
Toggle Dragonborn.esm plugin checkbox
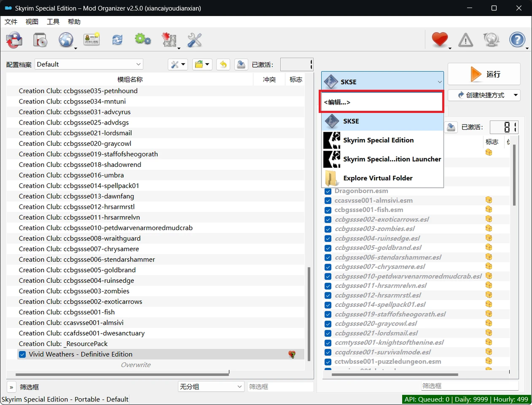tap(328, 191)
